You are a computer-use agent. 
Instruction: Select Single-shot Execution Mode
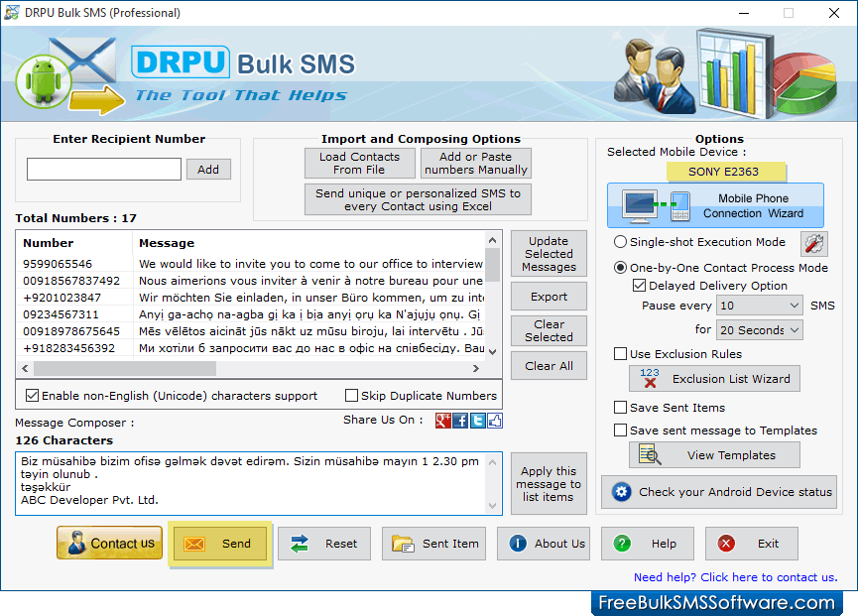pos(620,242)
